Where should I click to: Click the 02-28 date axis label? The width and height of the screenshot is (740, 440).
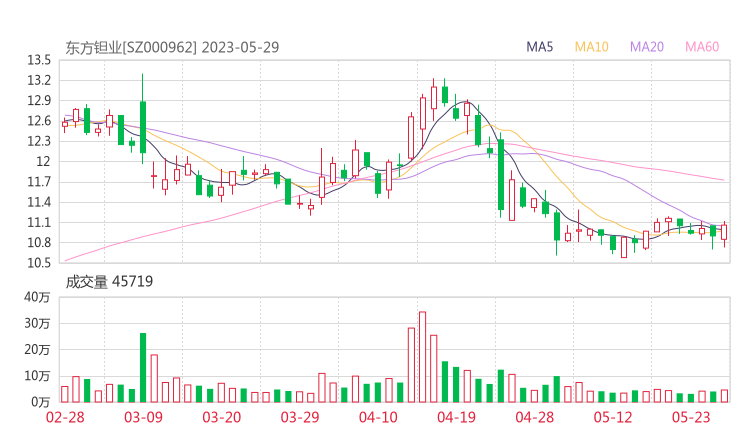[x=65, y=417]
